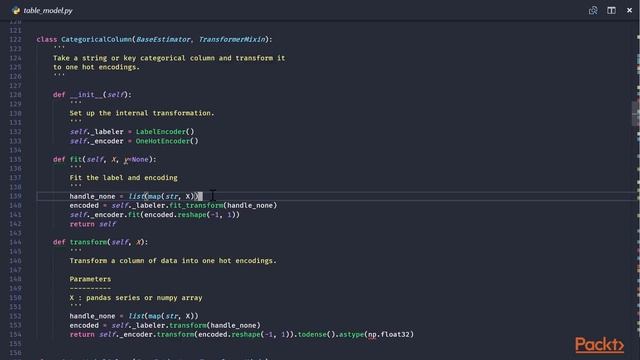
Task: Click 'Set up the internal transformation.' docstring
Action: (142, 113)
